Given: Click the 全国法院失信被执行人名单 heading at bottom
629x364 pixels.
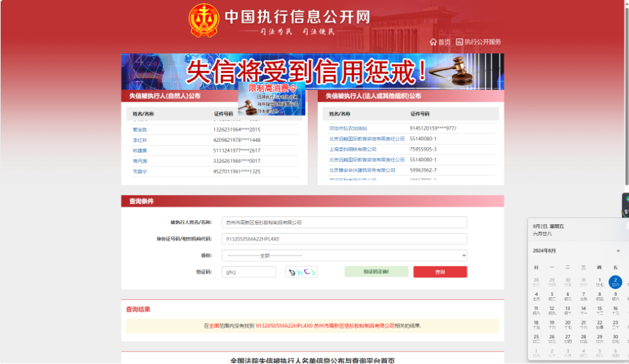Looking at the screenshot, I should [x=312, y=361].
